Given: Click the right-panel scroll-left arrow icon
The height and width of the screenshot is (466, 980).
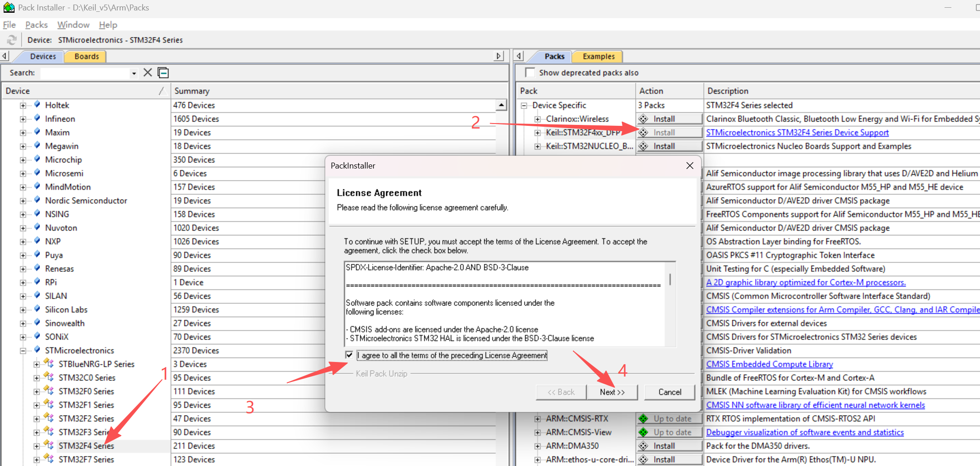Looking at the screenshot, I should click(519, 56).
